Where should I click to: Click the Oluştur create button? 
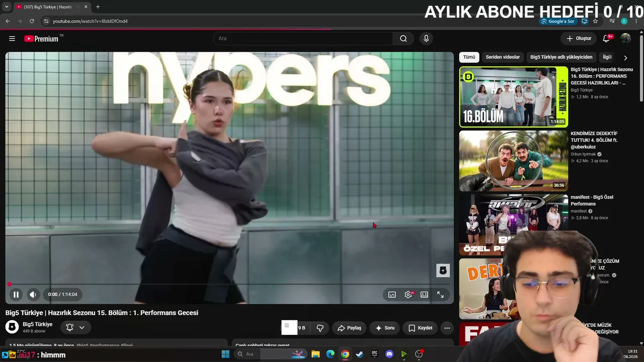(x=579, y=39)
